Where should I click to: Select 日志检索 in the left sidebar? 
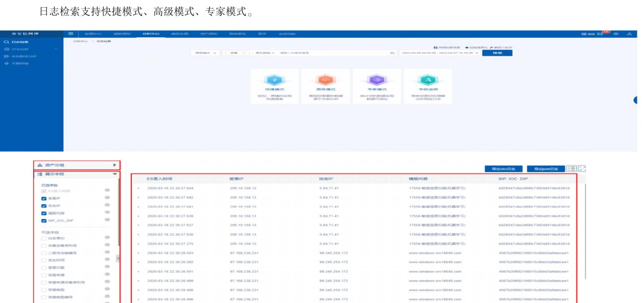[20, 42]
